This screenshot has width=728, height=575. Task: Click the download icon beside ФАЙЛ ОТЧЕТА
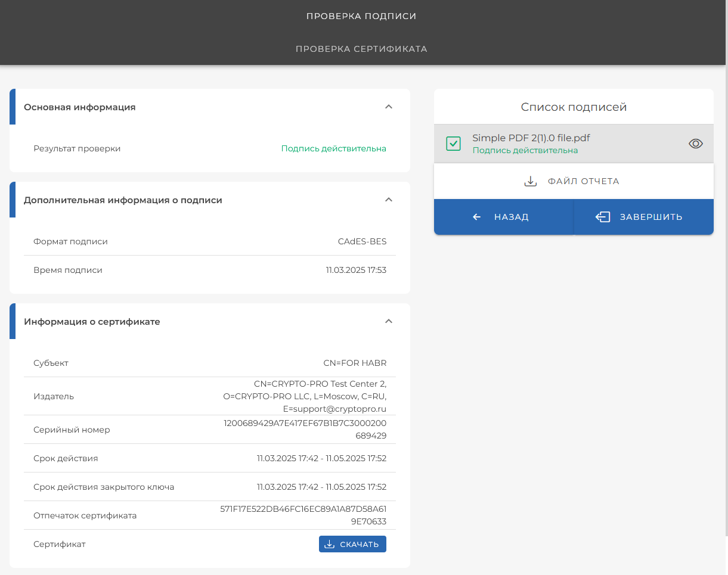(531, 181)
